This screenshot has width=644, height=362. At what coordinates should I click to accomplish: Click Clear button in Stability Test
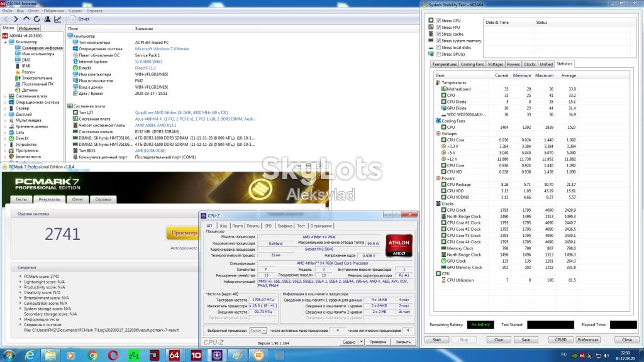coord(499,340)
